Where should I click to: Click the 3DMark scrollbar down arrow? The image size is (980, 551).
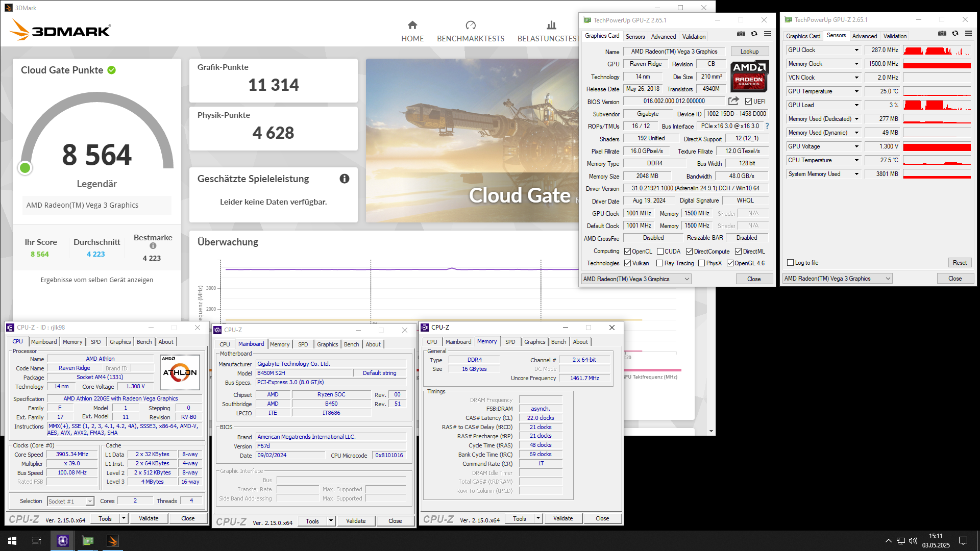pyautogui.click(x=711, y=431)
